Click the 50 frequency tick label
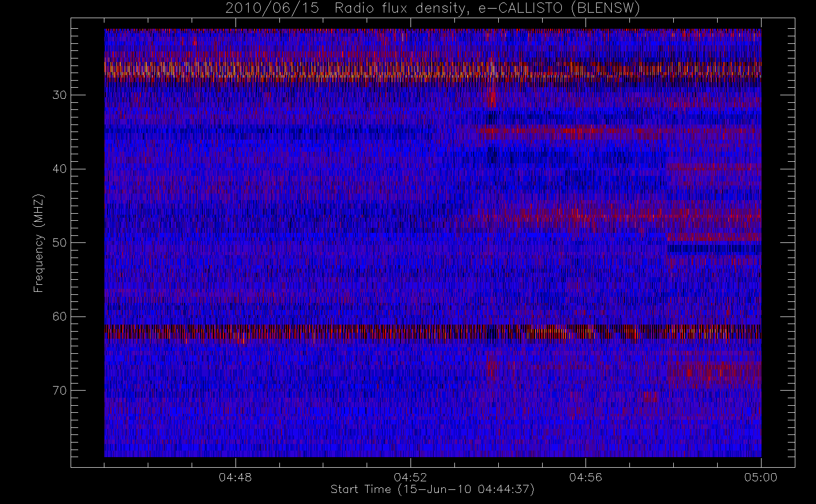The height and width of the screenshot is (504, 816). (60, 242)
